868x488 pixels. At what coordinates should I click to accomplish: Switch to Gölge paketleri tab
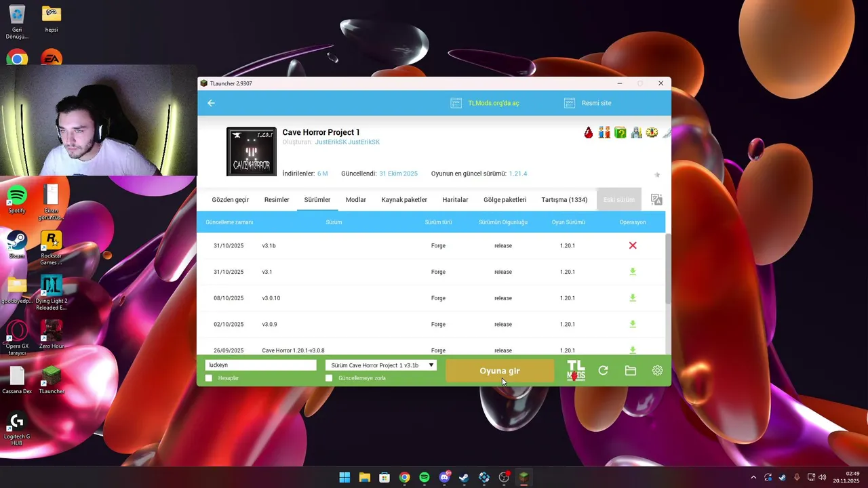505,200
